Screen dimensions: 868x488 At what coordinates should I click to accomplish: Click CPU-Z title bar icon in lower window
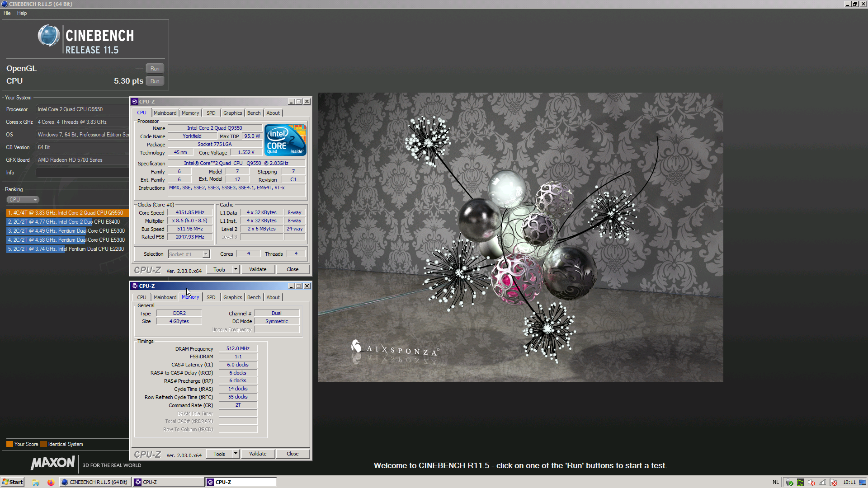coord(135,286)
